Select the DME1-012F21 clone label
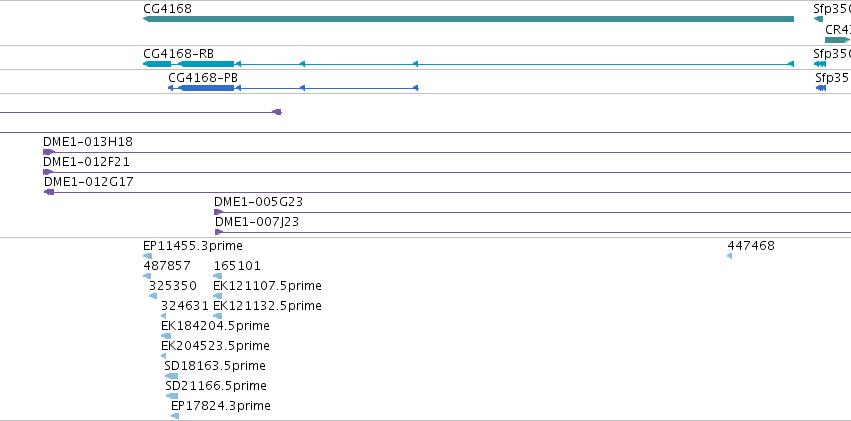This screenshot has width=851, height=421. pos(86,162)
